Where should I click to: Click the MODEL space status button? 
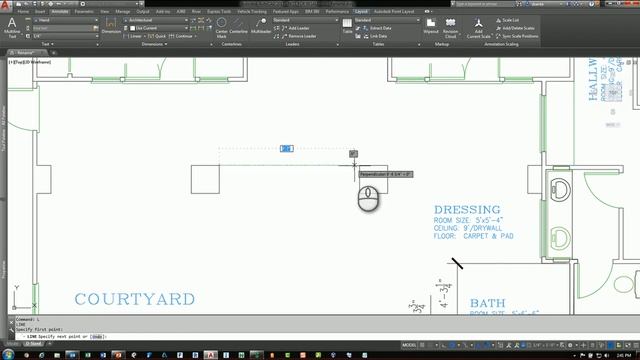click(409, 345)
